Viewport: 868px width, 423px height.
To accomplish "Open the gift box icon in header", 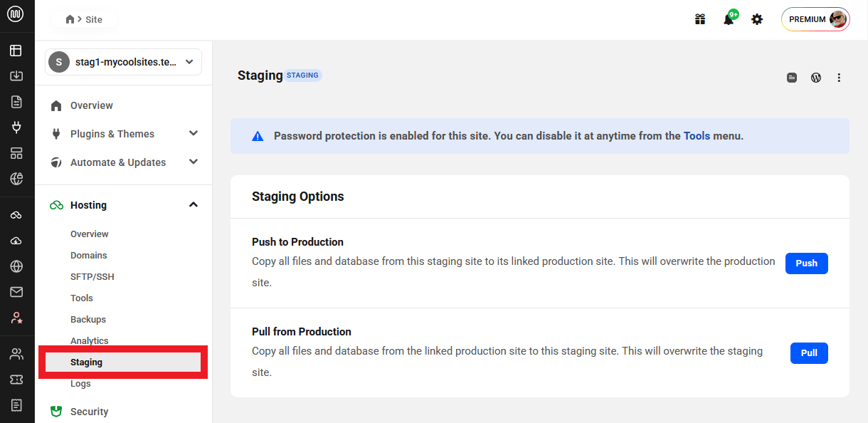I will pos(700,19).
